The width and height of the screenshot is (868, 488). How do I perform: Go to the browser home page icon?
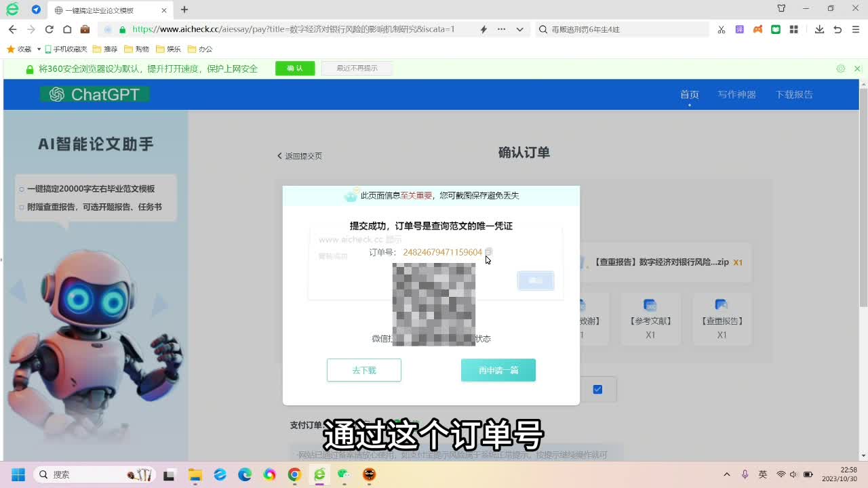point(67,29)
